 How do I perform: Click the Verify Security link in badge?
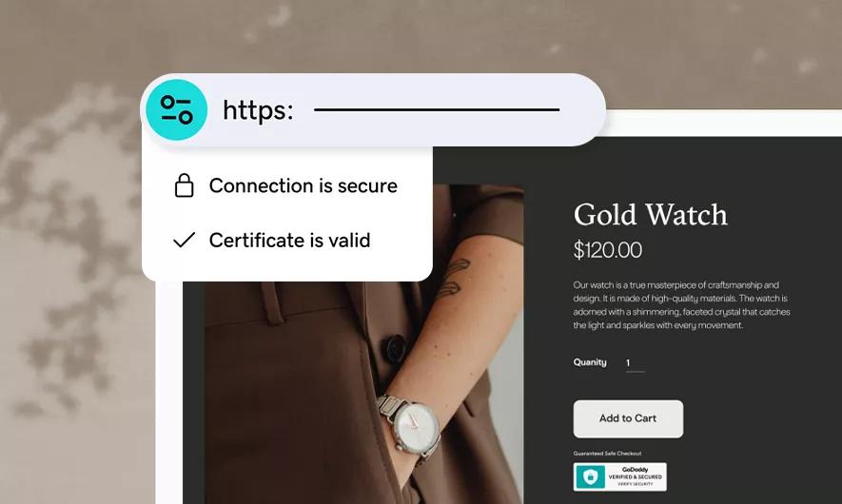click(635, 484)
